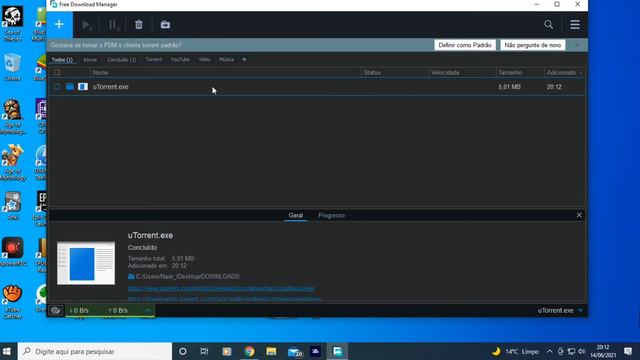The image size is (640, 360).
Task: Click the upload speed 0 B/s indicator
Action: (118, 311)
